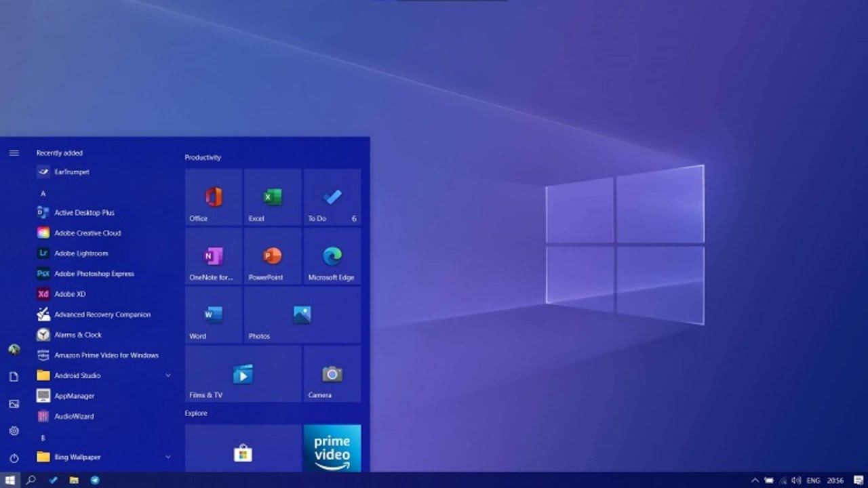Open Telegram from the taskbar
Screen dimensions: 868x488
(x=95, y=480)
